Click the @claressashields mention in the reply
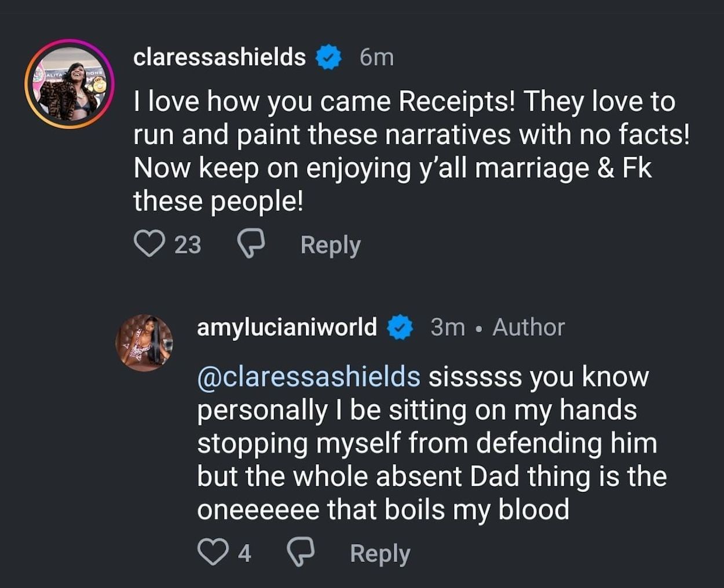The image size is (724, 588). (309, 377)
